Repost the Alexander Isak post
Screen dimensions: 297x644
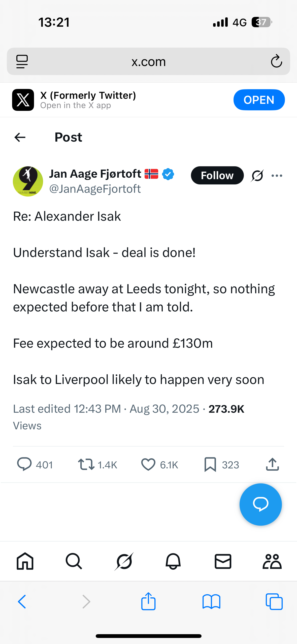[86, 464]
